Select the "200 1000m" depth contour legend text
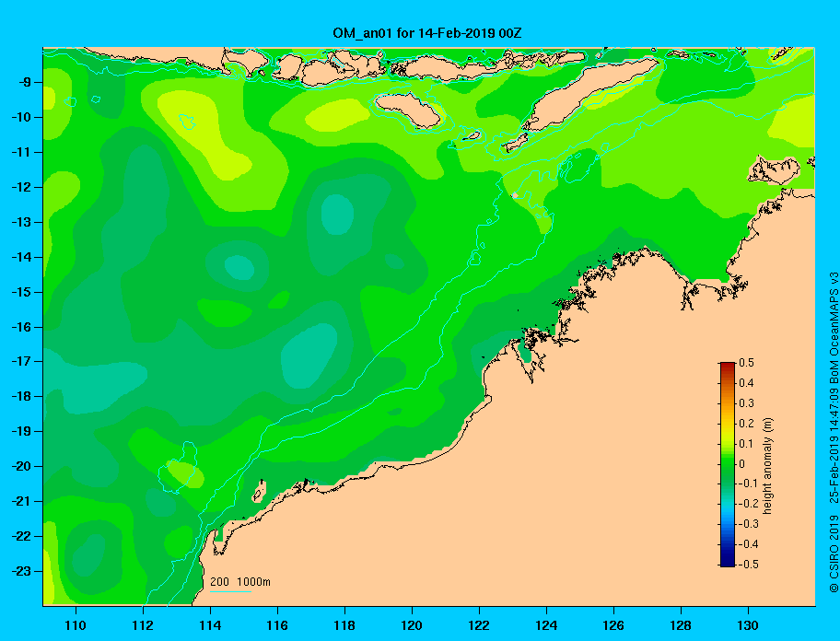 tap(240, 582)
